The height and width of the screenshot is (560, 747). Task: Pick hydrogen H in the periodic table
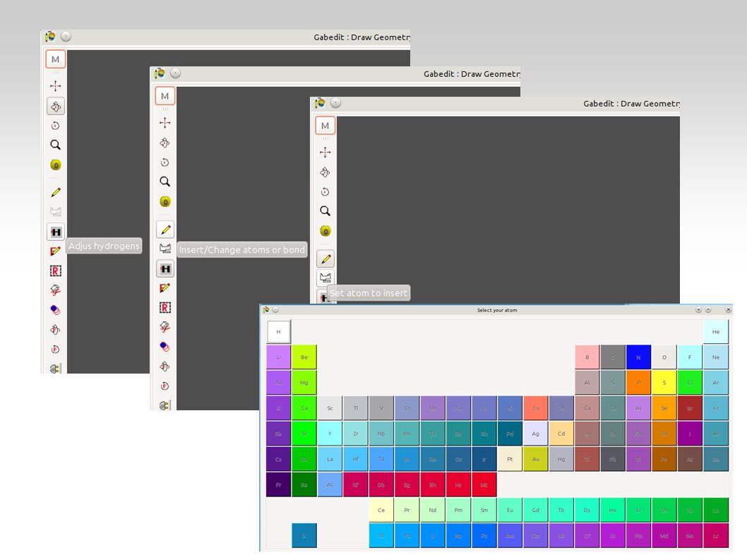coord(279,332)
